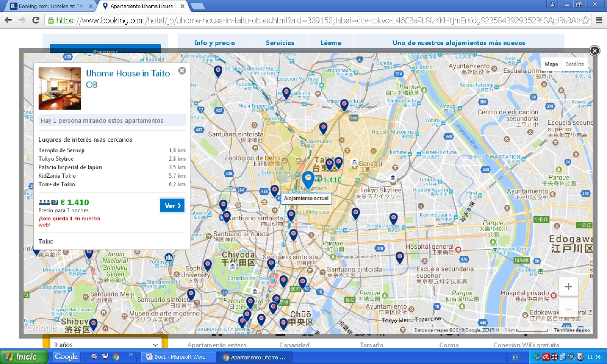The image size is (607, 364).
Task: Click 'Palacio Imperial de Japón' in the list
Action: pyautogui.click(x=70, y=167)
